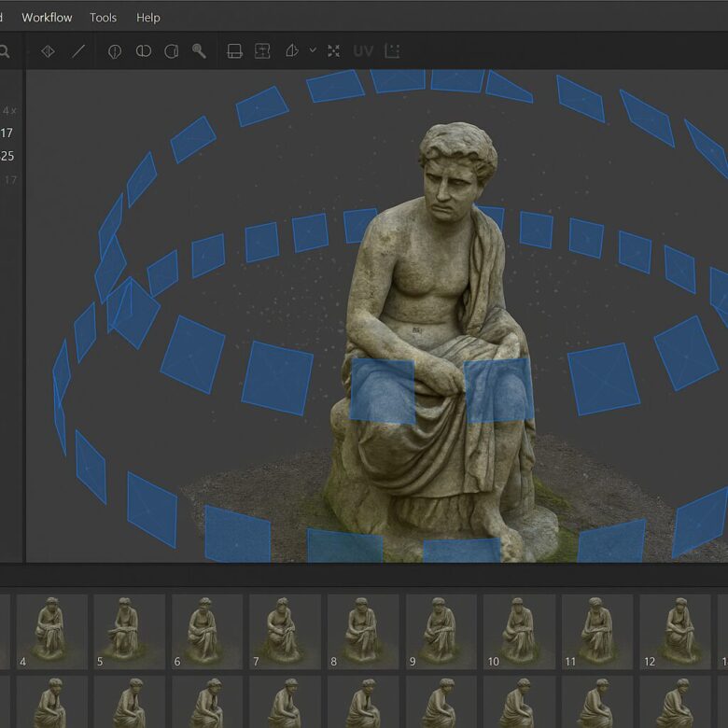Expand the chevron beside the mesh icon
This screenshot has width=728, height=728.
313,50
